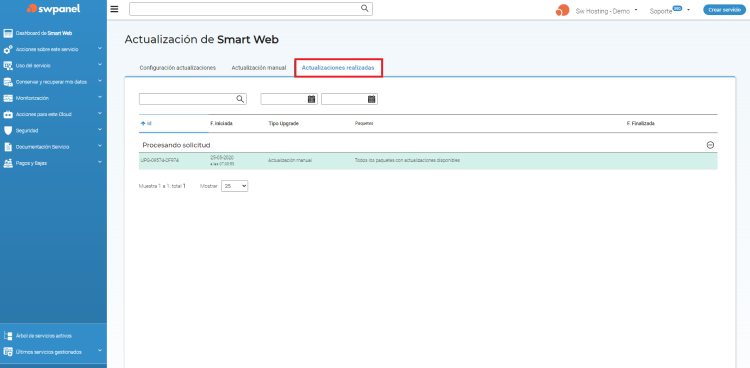The height and width of the screenshot is (368, 750).
Task: Expand Pagos y Bajas chevron
Action: pos(99,162)
